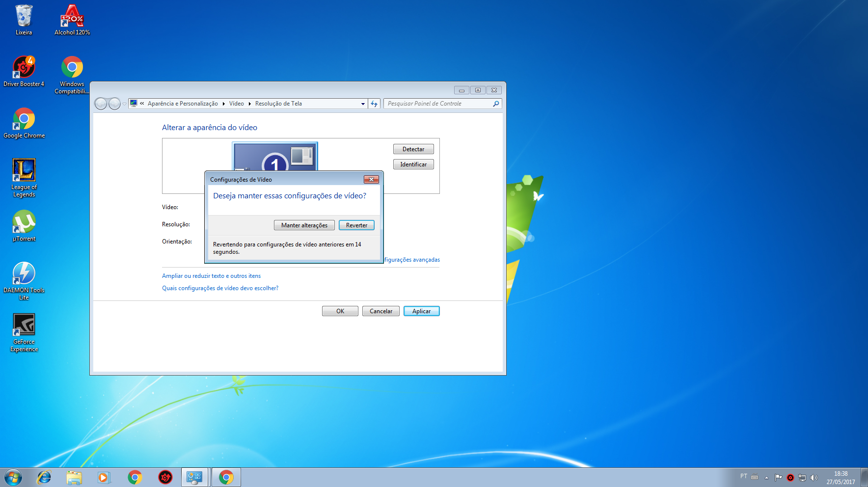The image size is (868, 487).
Task: Open Quais configurações de vídeo devo escolher link
Action: tap(220, 288)
